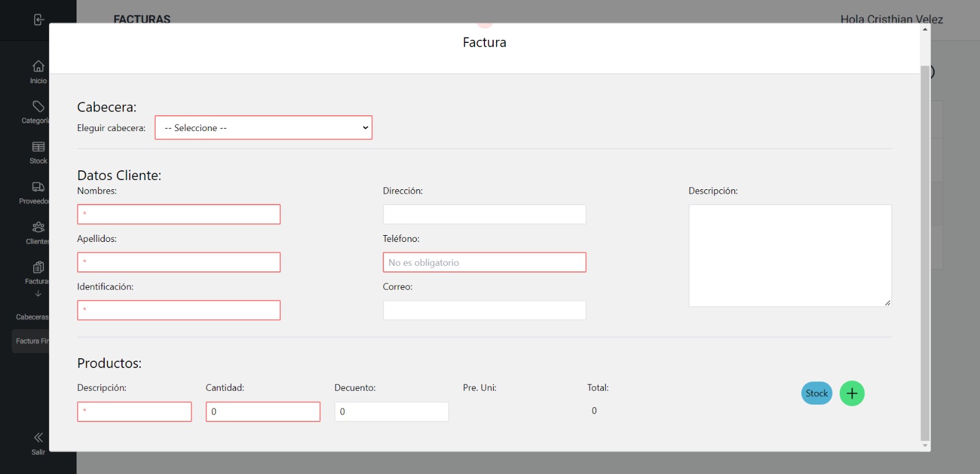Click into the Teléfono field
Screen dimensions: 980x474
tap(484, 263)
